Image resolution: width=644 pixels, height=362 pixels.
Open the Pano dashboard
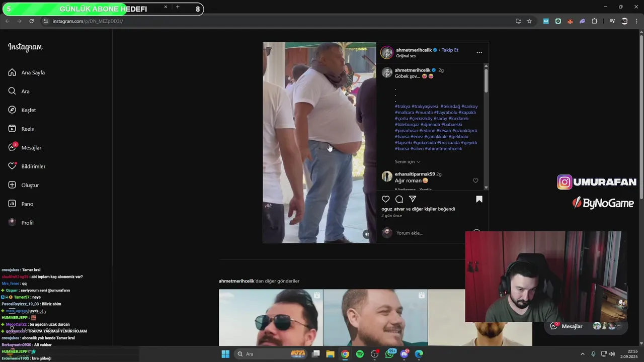(21, 204)
